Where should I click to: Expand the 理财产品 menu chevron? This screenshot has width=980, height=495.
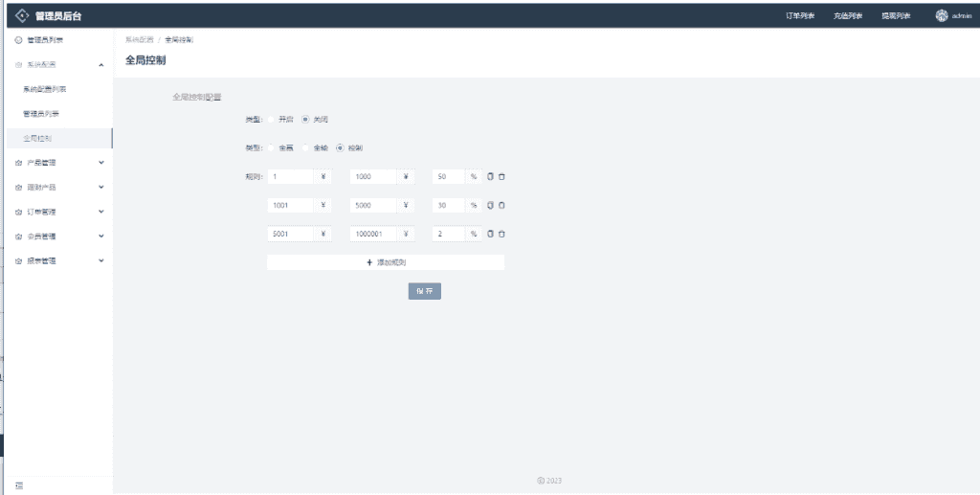(101, 187)
